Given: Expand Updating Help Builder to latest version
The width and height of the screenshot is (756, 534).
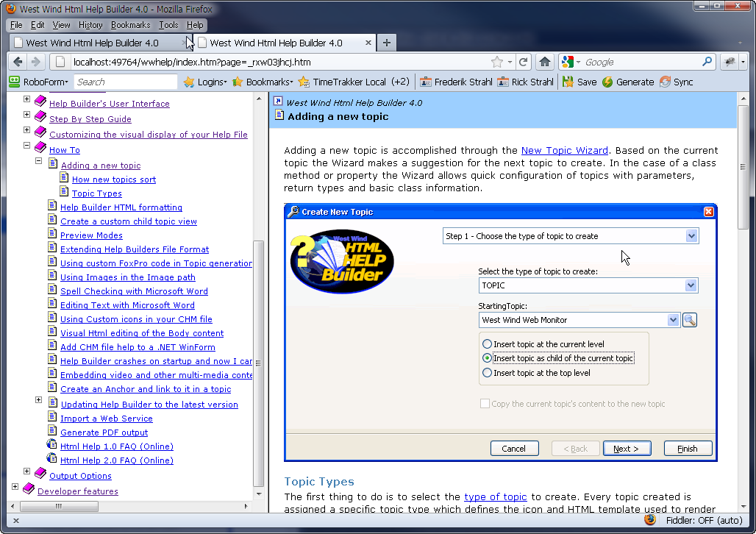Looking at the screenshot, I should tap(38, 400).
